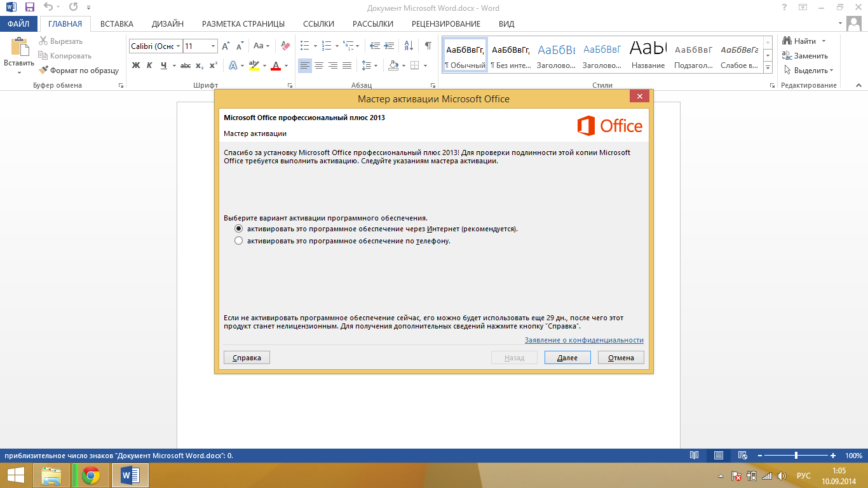Apply the Название style
Screen dimensions: 868x488
point(648,54)
